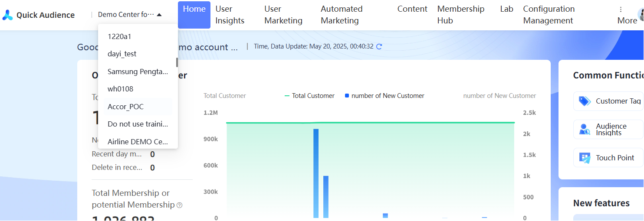Switch to Accor_POC workspace
Screen dimensions: 644x221
(138, 107)
